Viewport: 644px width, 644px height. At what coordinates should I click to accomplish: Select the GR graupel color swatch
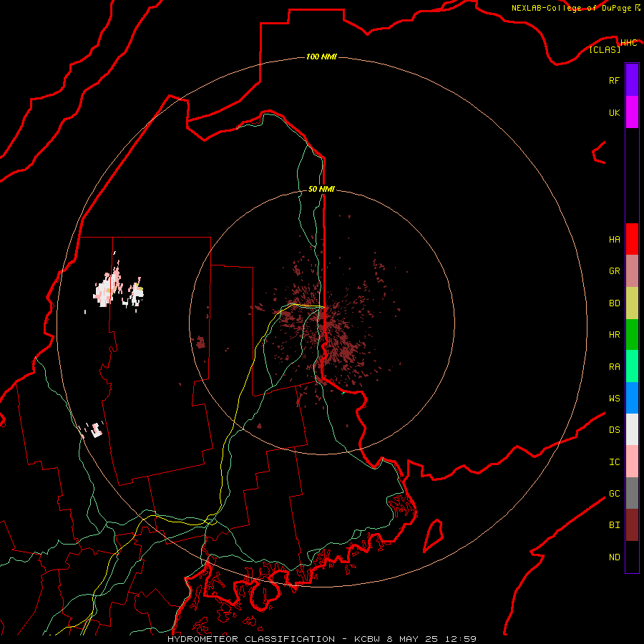(x=632, y=271)
